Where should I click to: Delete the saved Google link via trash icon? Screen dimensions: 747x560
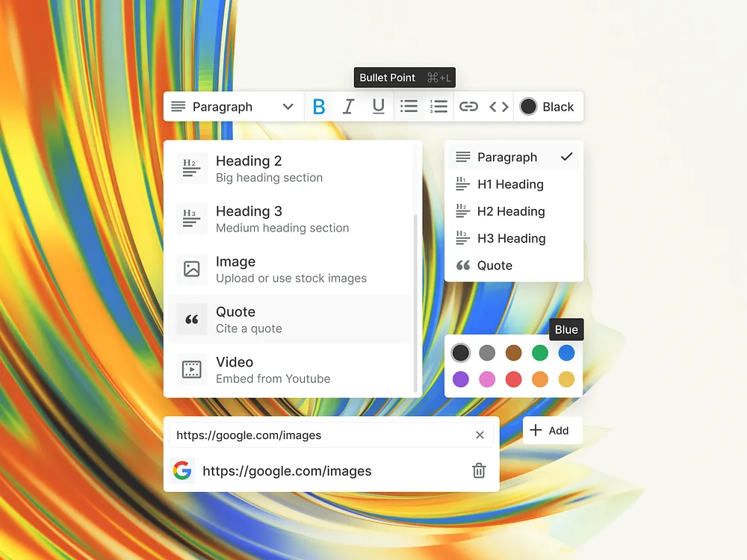click(479, 470)
